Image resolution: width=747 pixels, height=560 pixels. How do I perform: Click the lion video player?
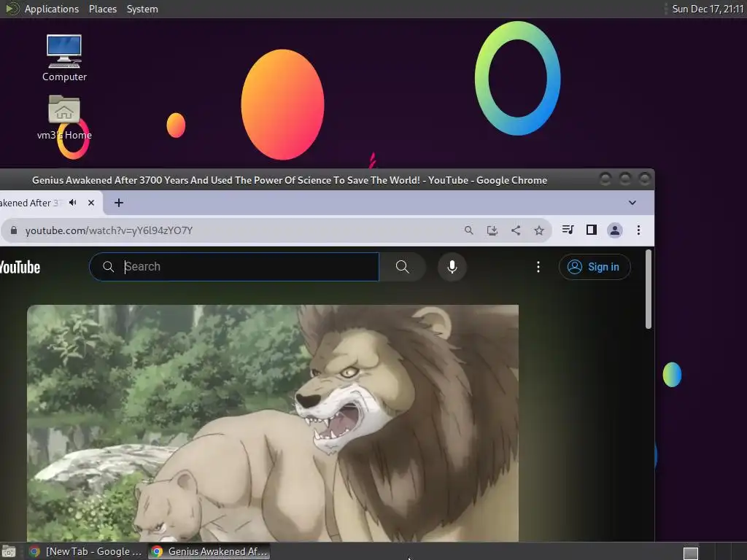273,423
